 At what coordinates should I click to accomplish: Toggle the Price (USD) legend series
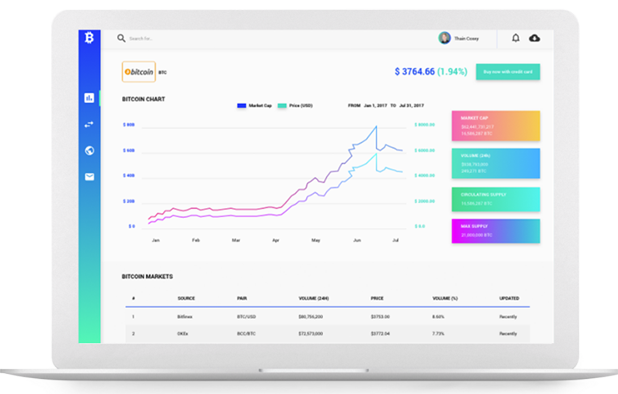tap(295, 106)
